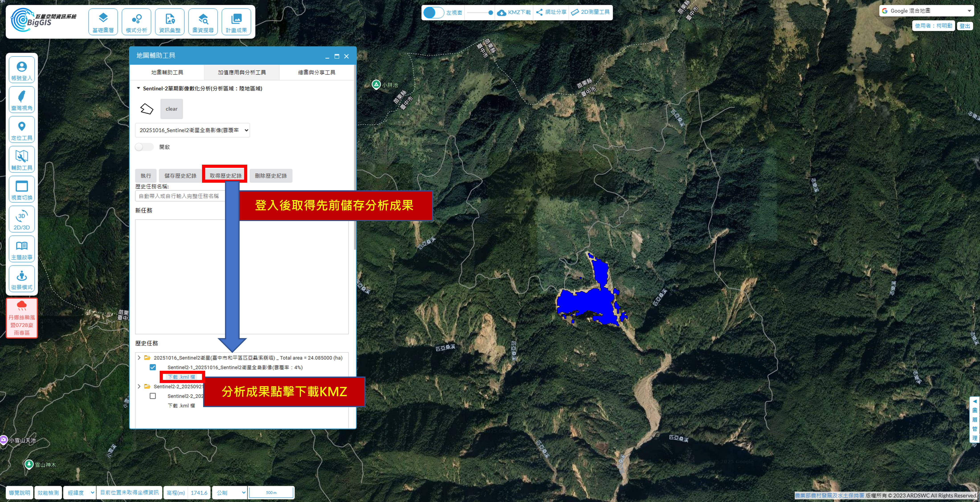Uncheck the Sentinel2-1_20251016 result checkbox
Screen dimensions: 980x502
pyautogui.click(x=153, y=367)
